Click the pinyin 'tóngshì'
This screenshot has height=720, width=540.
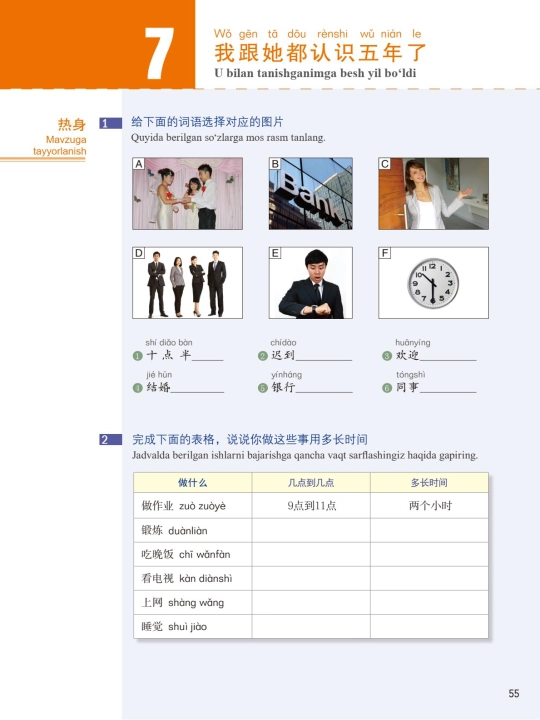point(410,375)
